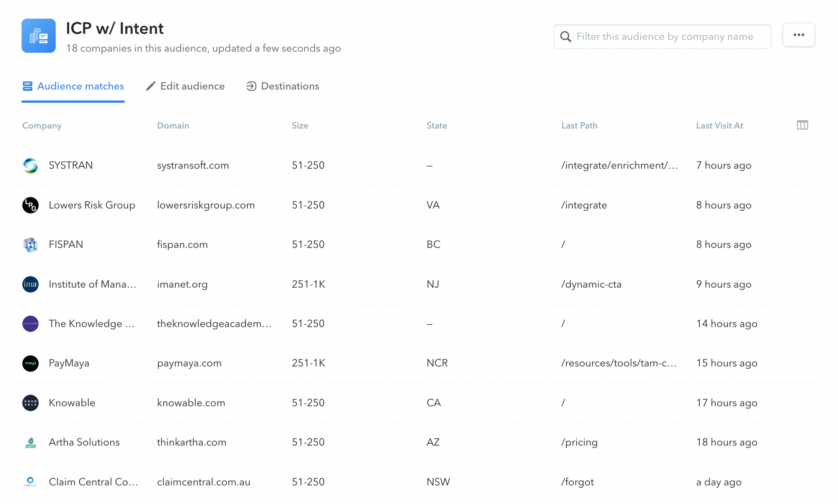Switch to the Edit audience tab
Viewport: 838px width, 504px height.
click(185, 86)
